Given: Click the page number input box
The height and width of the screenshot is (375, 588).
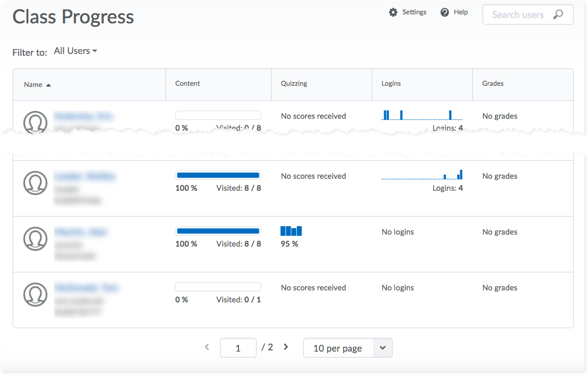Looking at the screenshot, I should 238,348.
